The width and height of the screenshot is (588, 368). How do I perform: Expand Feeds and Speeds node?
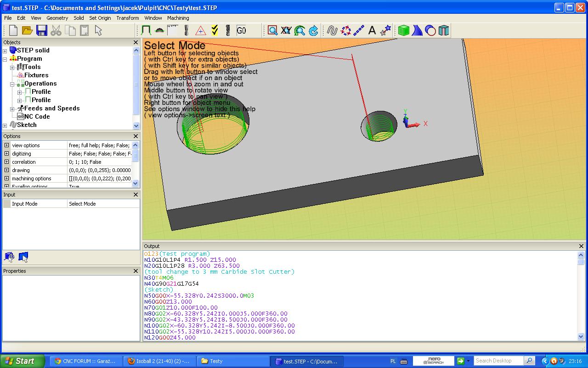point(12,109)
